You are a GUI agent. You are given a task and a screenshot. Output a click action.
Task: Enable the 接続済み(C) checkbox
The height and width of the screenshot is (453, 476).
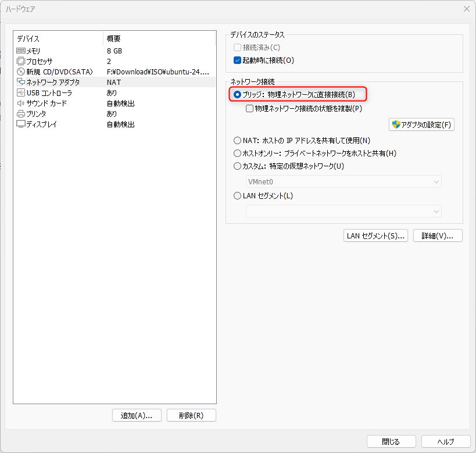237,48
